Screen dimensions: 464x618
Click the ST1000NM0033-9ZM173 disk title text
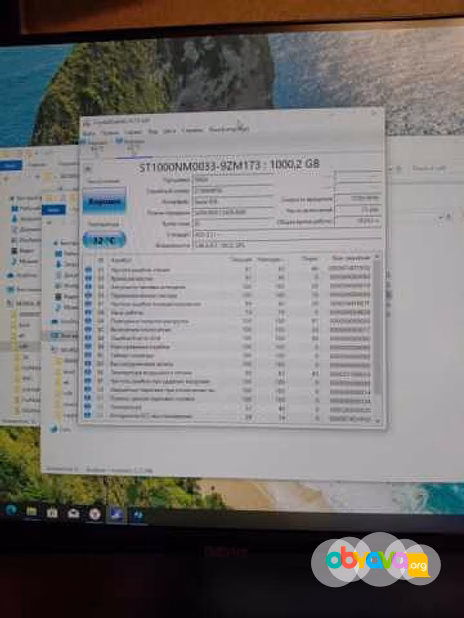pyautogui.click(x=229, y=166)
